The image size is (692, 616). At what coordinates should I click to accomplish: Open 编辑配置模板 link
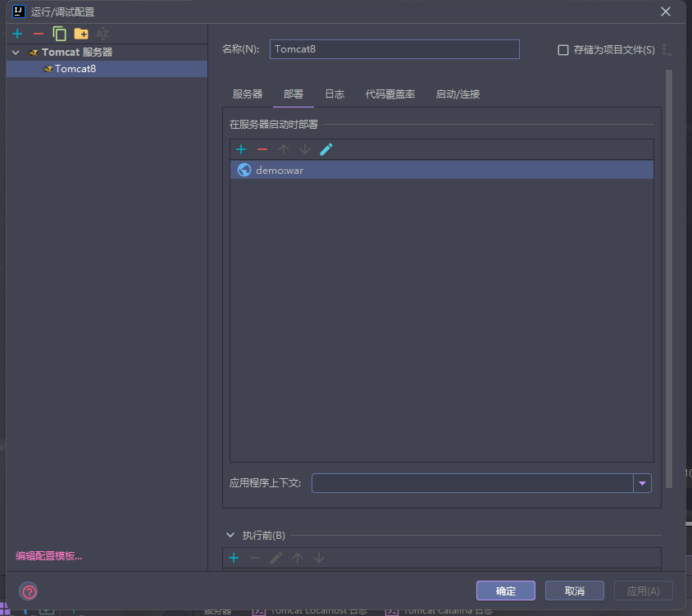click(48, 556)
